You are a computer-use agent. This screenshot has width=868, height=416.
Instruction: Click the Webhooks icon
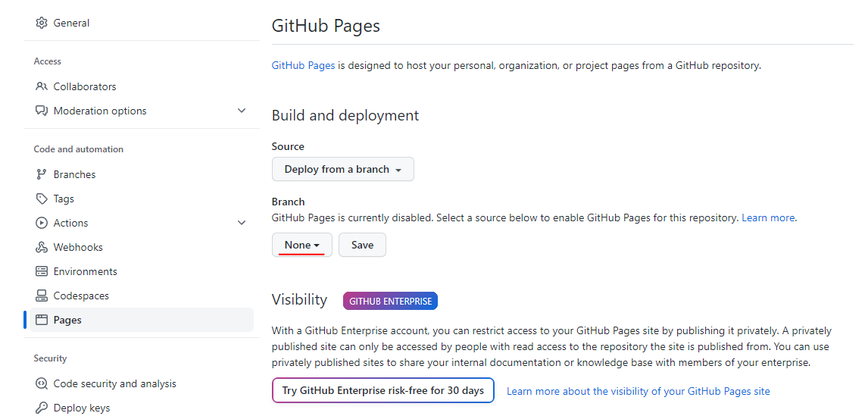coord(42,248)
